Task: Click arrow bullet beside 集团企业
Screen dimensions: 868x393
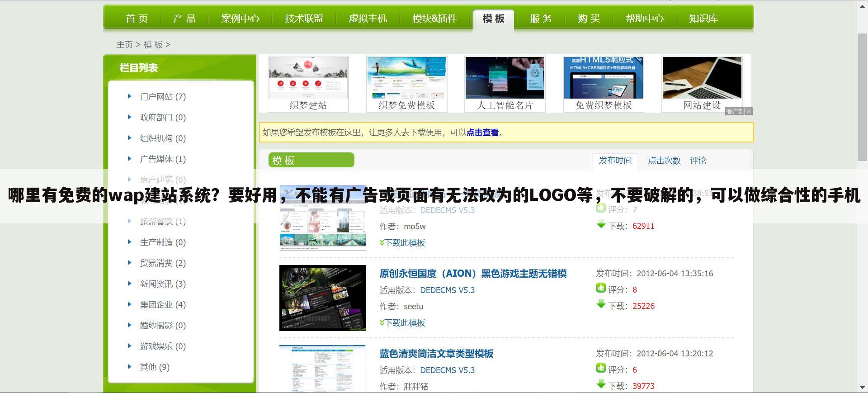Action: click(129, 304)
